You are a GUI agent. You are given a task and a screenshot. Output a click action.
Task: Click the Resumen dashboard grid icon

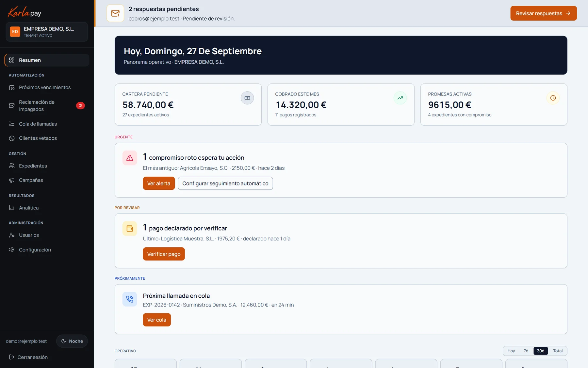pos(12,60)
